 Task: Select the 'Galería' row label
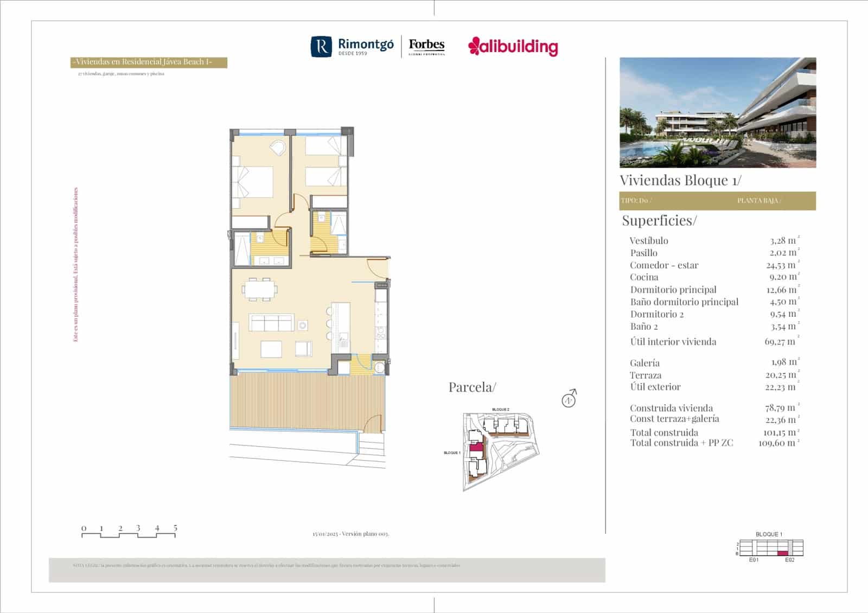(644, 363)
